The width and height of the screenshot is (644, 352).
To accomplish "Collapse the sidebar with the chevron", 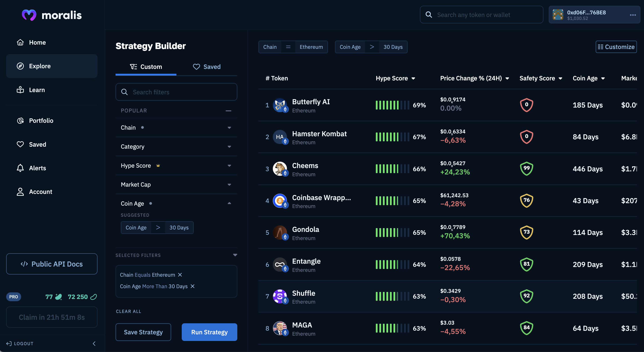I will (x=94, y=343).
